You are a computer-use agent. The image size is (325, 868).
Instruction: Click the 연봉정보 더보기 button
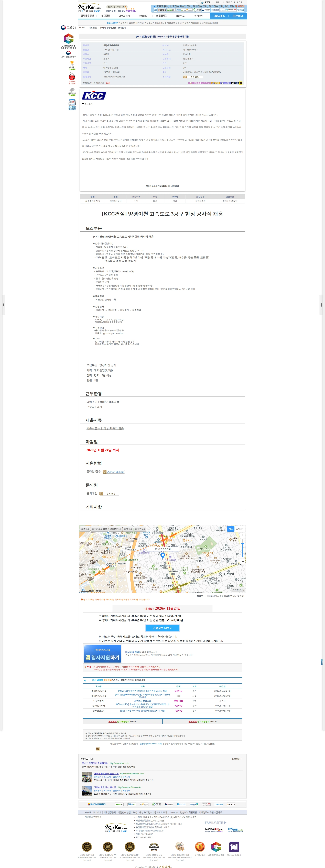click(162, 628)
